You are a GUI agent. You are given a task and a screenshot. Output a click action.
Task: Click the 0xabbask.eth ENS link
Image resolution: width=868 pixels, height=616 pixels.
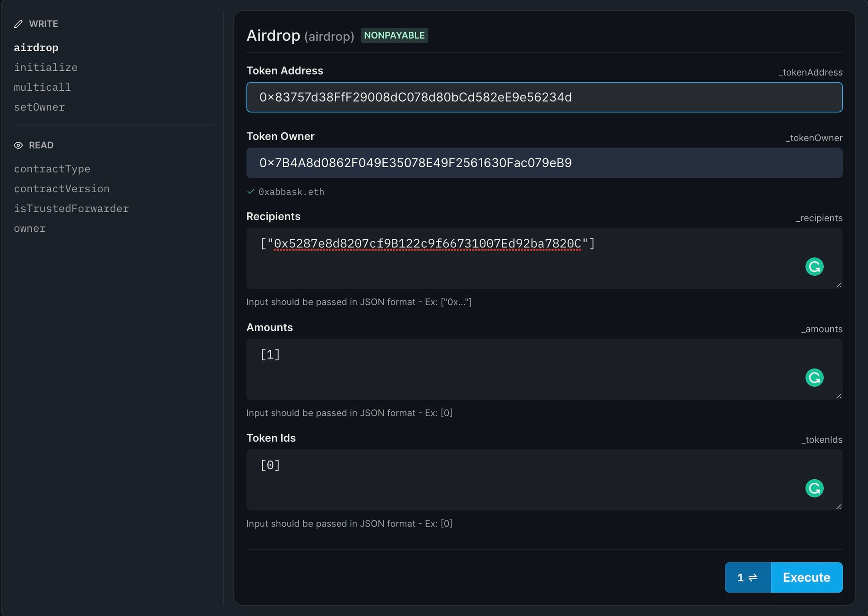click(291, 191)
